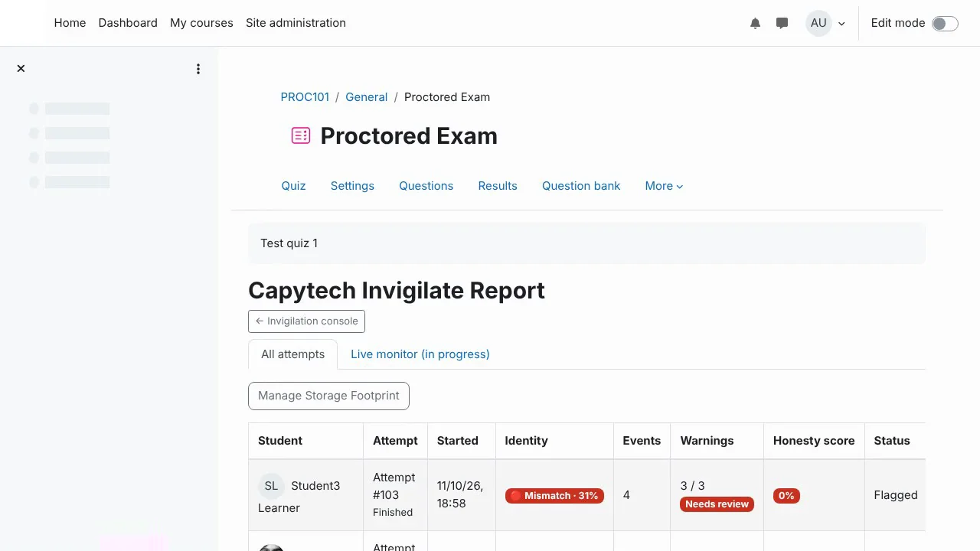The height and width of the screenshot is (551, 980).
Task: Open Site administration
Action: pos(296,23)
